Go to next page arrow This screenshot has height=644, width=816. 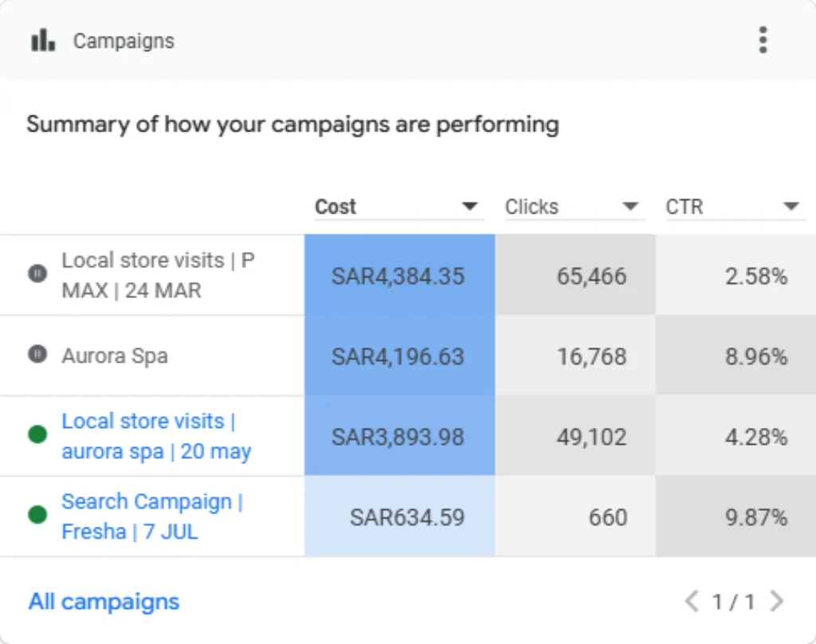click(x=777, y=601)
